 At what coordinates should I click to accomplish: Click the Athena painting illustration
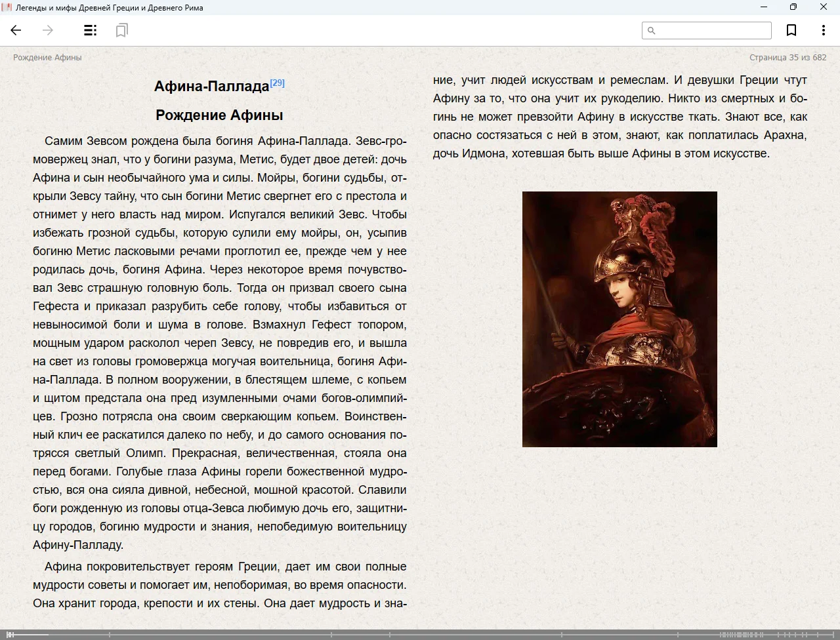(x=619, y=319)
